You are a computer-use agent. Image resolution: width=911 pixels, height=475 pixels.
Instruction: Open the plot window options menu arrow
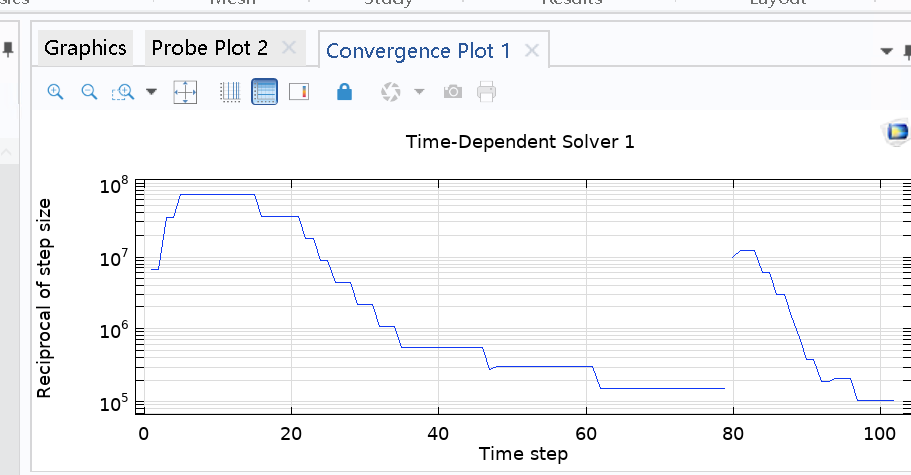click(886, 50)
